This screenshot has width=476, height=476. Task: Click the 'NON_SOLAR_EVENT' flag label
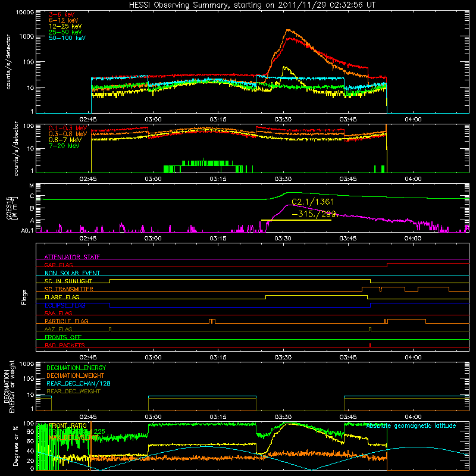pyautogui.click(x=72, y=273)
